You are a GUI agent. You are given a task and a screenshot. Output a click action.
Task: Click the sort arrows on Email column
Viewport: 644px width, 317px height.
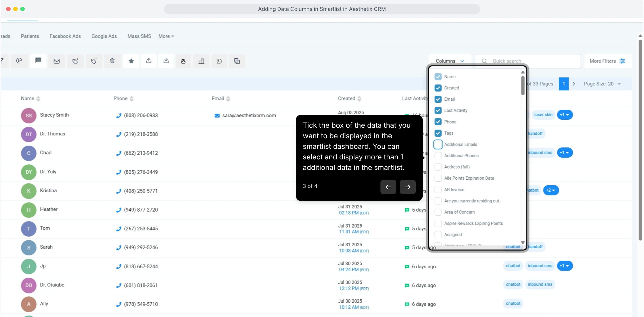[228, 99]
